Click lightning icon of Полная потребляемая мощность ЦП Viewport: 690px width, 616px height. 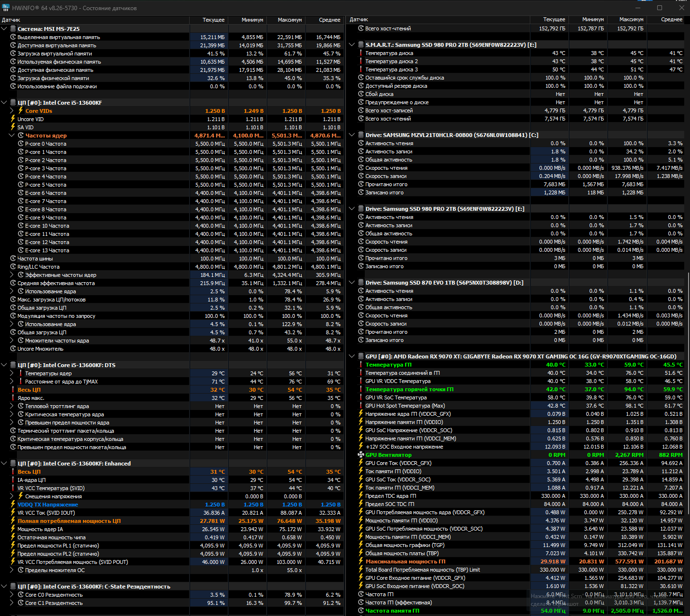click(x=13, y=521)
